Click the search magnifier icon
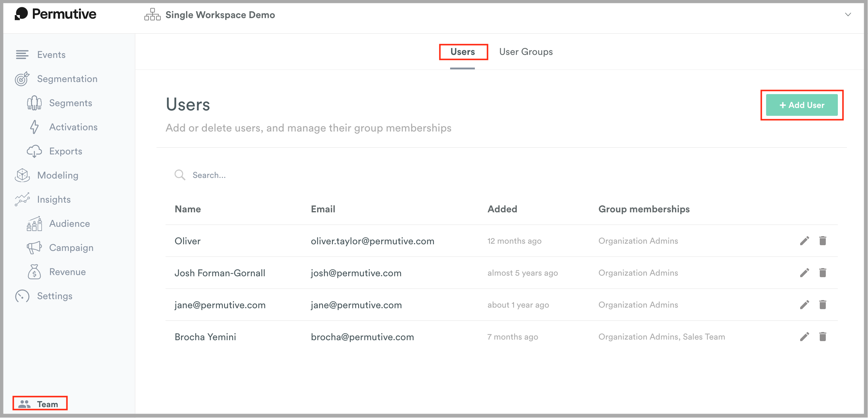Image resolution: width=868 pixels, height=418 pixels. coord(180,175)
